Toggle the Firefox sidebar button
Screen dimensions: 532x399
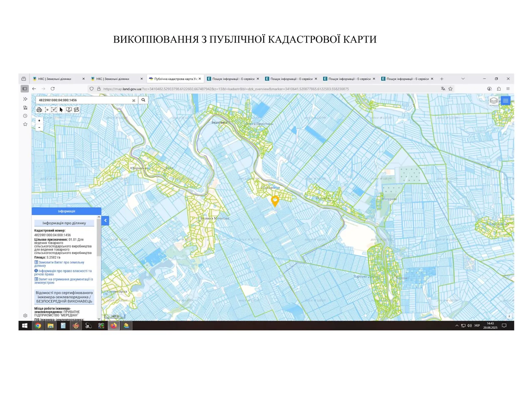(x=25, y=89)
